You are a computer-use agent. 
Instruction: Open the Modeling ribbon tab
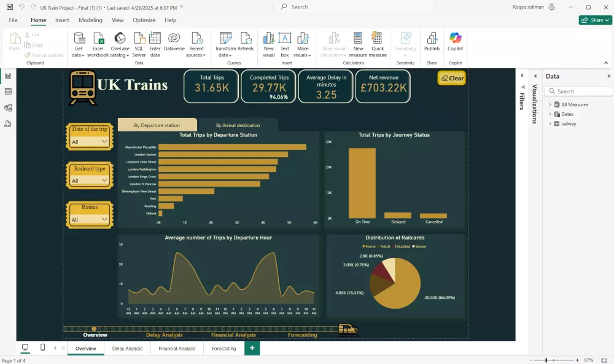90,20
